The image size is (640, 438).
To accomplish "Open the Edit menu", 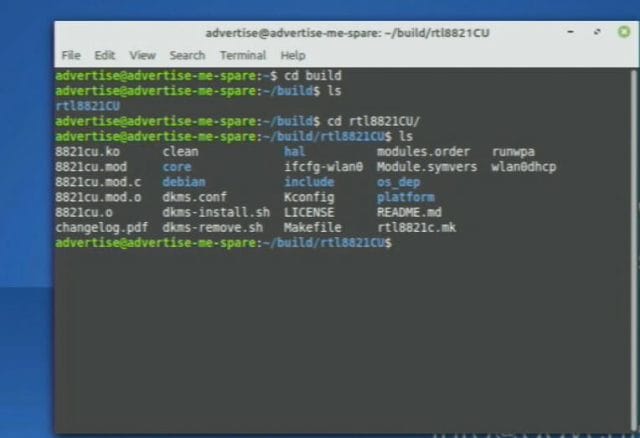I will pos(104,55).
